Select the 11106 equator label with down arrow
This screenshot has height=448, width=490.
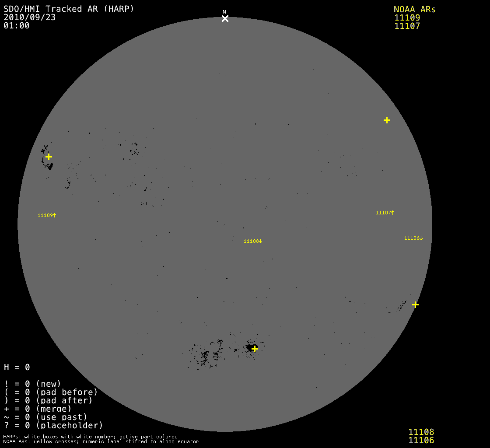pos(413,238)
